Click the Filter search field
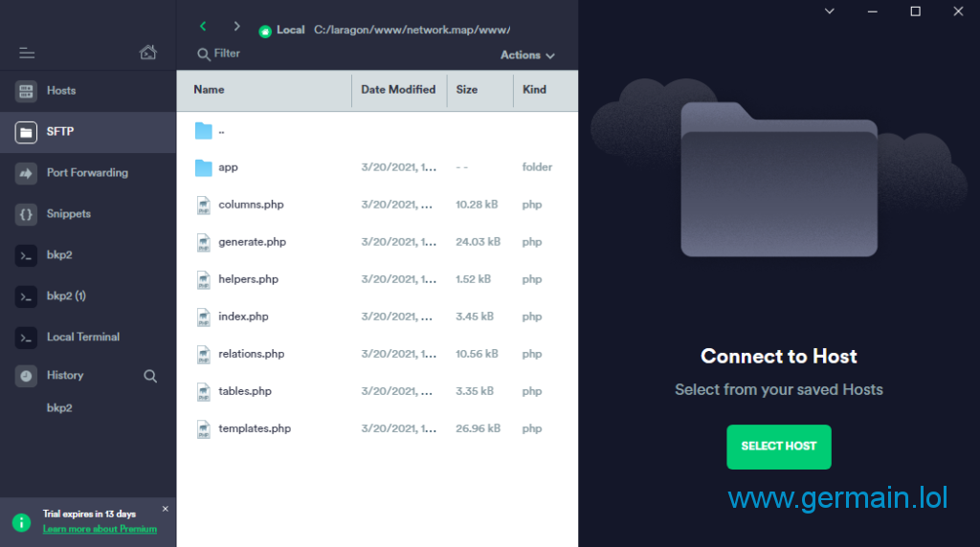 (227, 54)
